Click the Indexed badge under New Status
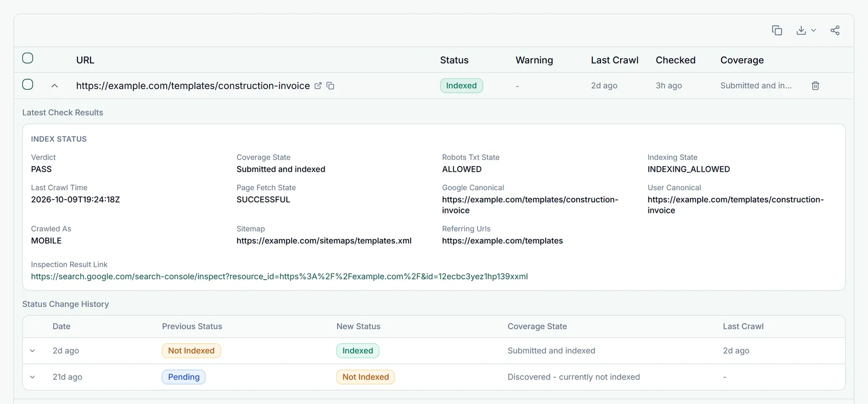 (358, 351)
